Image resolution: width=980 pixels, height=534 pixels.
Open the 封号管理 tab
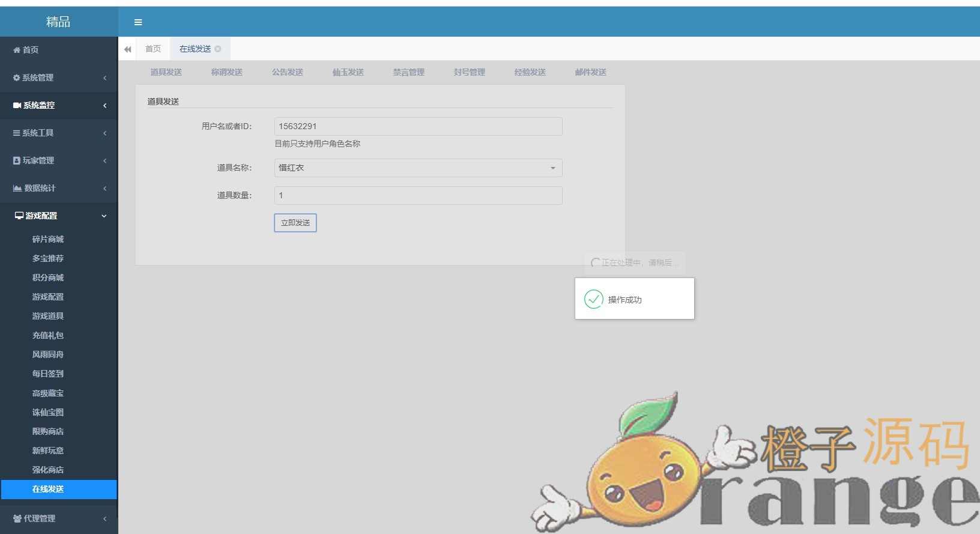[x=469, y=72]
